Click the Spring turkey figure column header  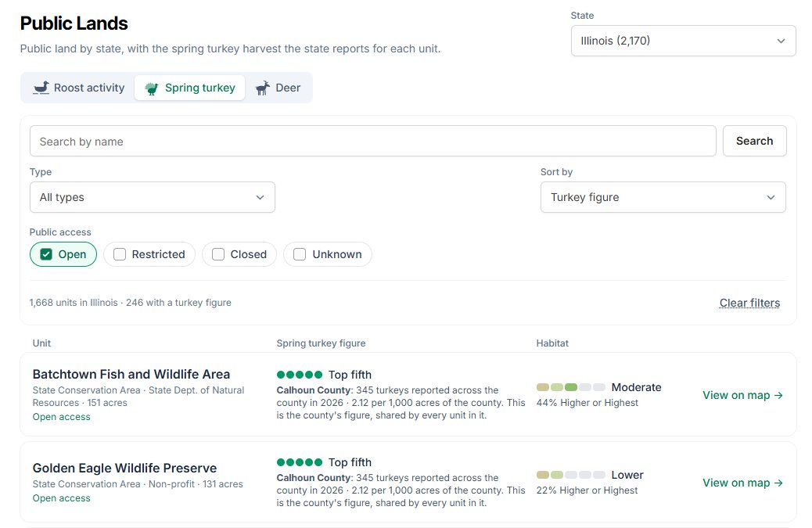321,343
